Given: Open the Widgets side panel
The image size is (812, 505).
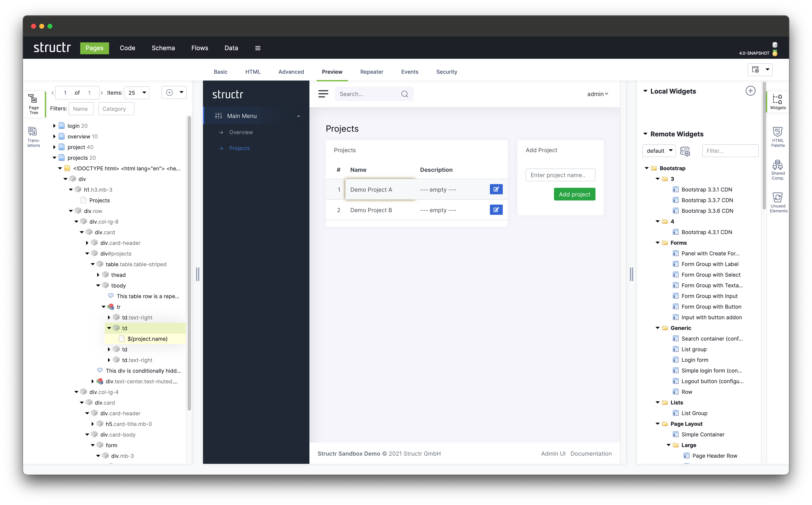Looking at the screenshot, I should (x=778, y=102).
